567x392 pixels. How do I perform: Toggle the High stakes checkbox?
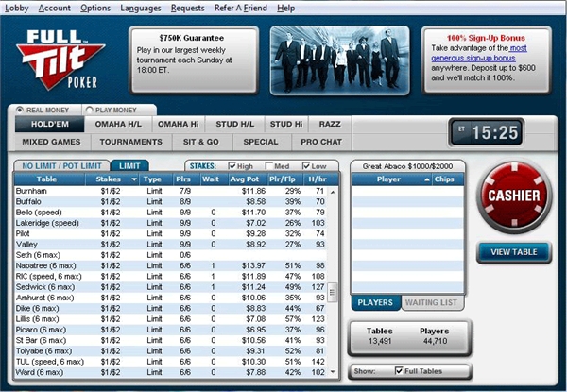(233, 166)
